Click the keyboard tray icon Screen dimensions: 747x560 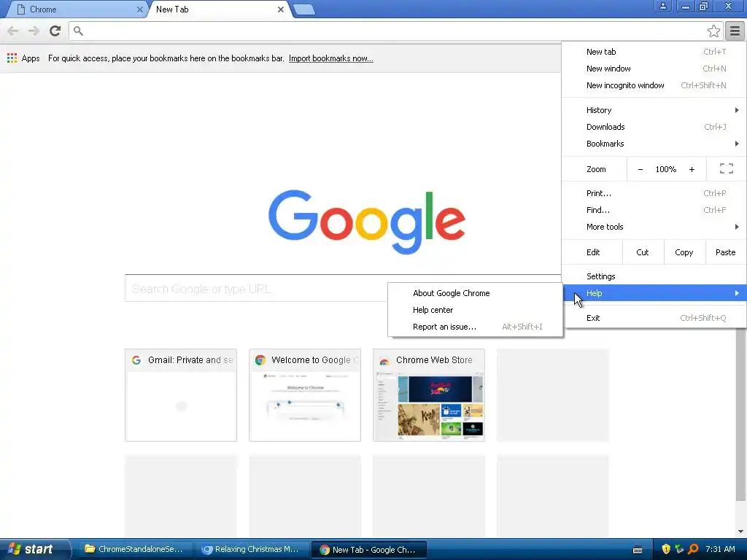pos(638,550)
